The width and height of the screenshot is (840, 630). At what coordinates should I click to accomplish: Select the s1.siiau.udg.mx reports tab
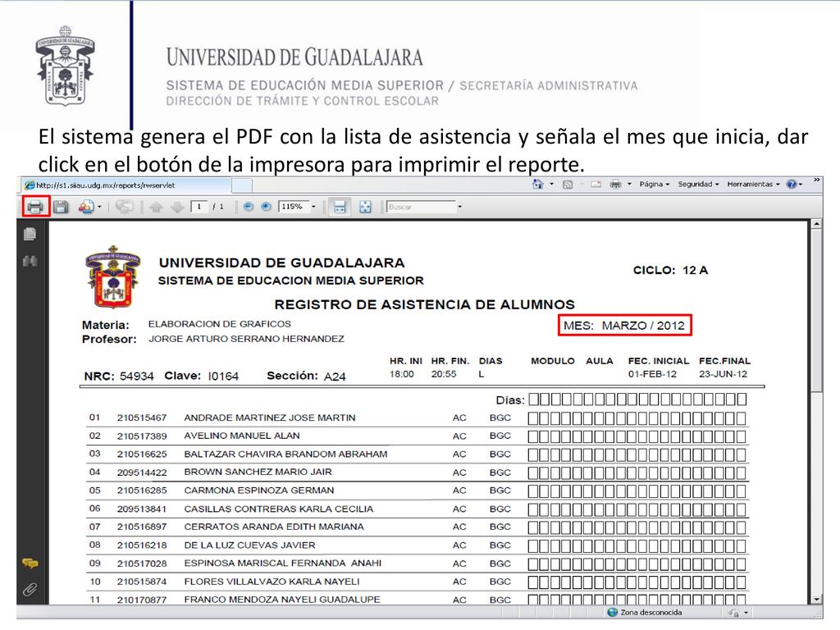tap(126, 185)
